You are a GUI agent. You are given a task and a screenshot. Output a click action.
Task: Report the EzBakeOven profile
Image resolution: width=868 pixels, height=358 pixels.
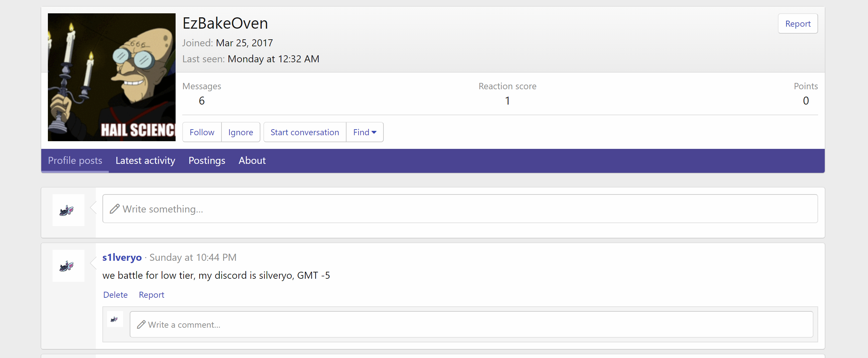tap(797, 24)
